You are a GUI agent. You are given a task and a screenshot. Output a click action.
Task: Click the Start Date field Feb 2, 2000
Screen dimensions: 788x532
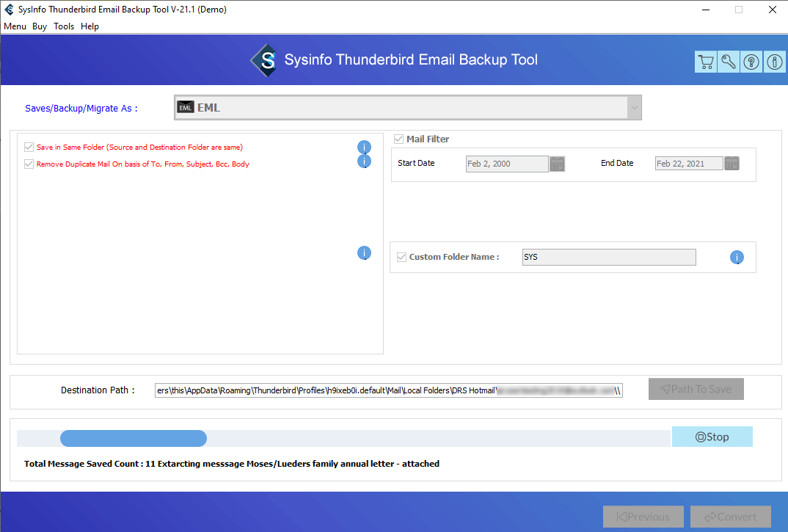[x=507, y=164]
